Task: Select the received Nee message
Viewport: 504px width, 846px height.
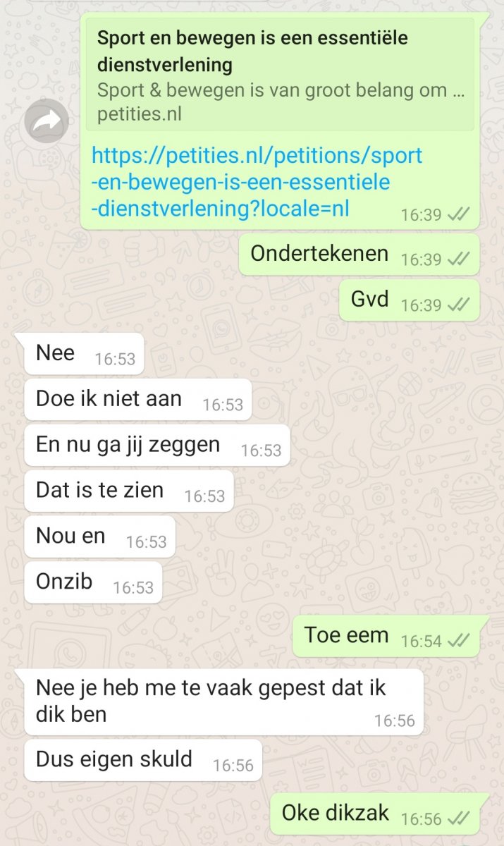Action: (x=83, y=354)
